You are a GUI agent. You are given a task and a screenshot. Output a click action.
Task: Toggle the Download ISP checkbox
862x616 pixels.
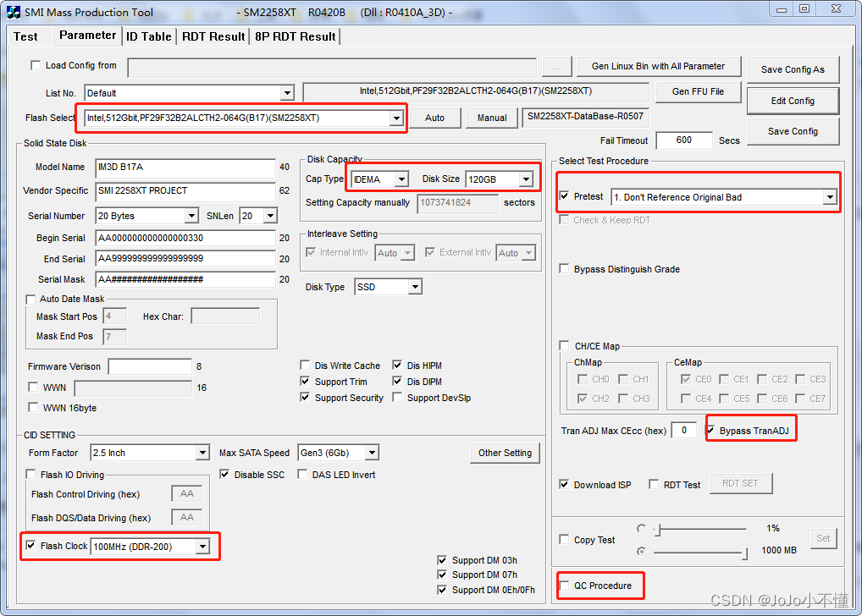pyautogui.click(x=564, y=484)
